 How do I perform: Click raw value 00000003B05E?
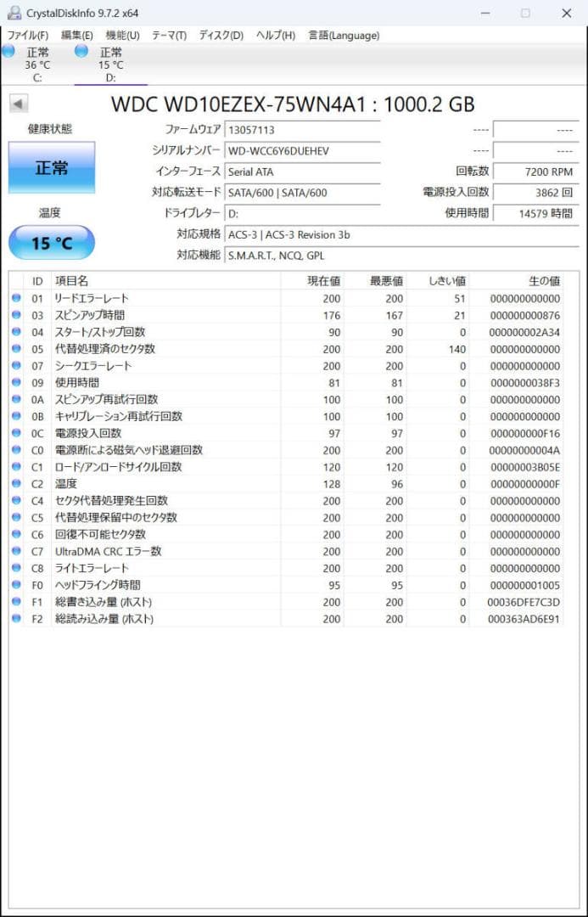pyautogui.click(x=525, y=467)
